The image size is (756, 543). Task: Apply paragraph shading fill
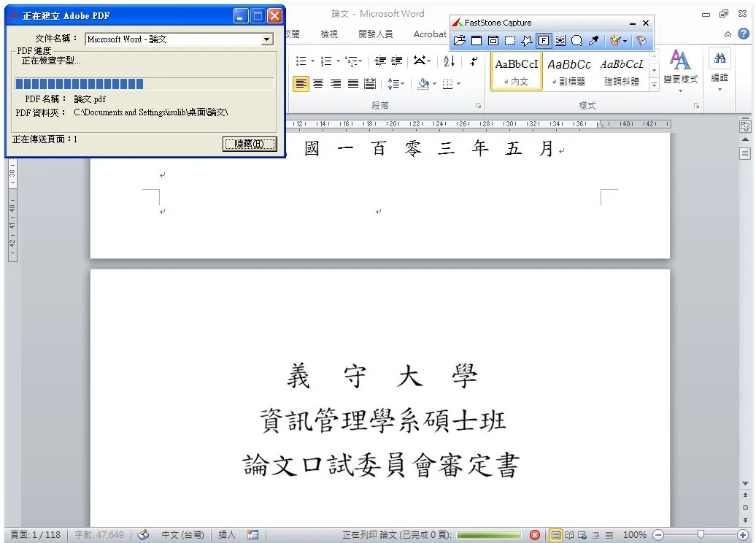423,84
